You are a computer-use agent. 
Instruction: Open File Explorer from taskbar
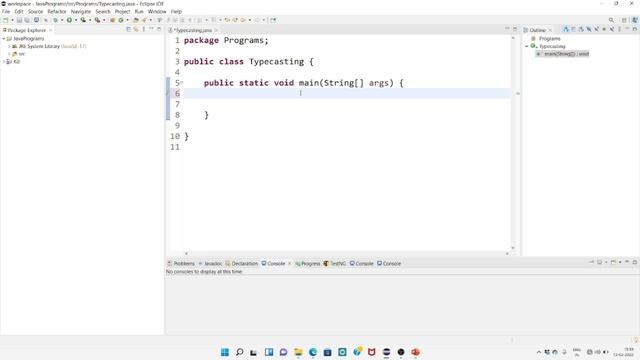pos(298,352)
